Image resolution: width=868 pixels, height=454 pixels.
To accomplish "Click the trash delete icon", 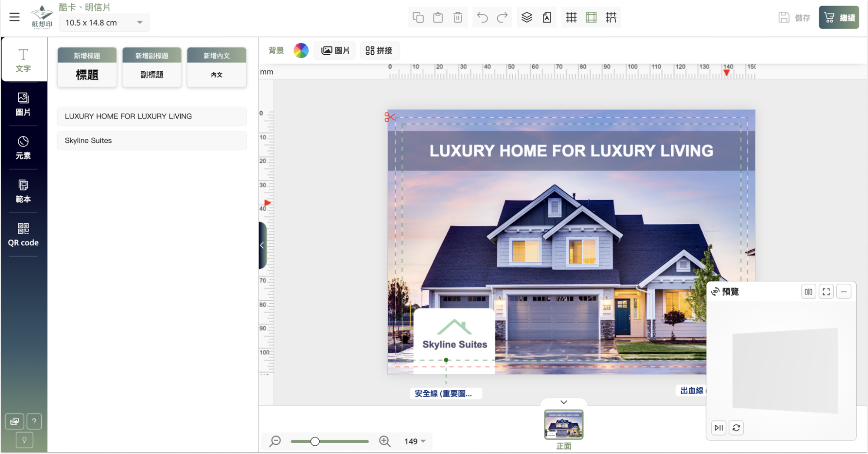I will [x=458, y=17].
